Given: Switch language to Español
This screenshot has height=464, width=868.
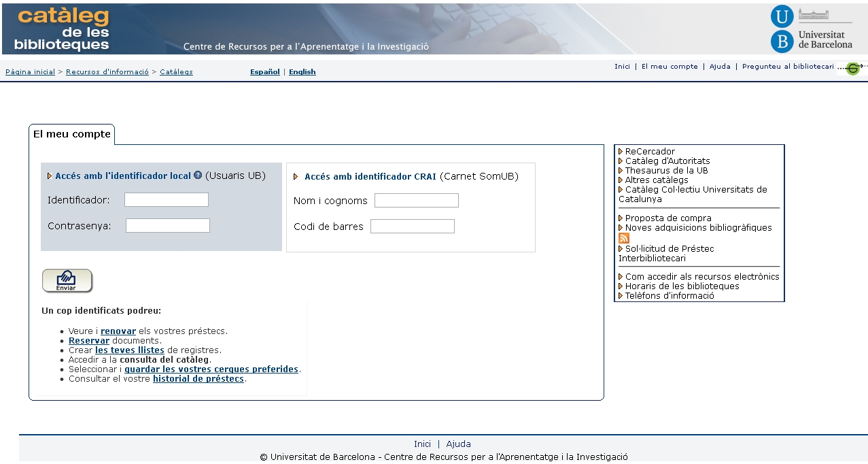Looking at the screenshot, I should (x=264, y=72).
